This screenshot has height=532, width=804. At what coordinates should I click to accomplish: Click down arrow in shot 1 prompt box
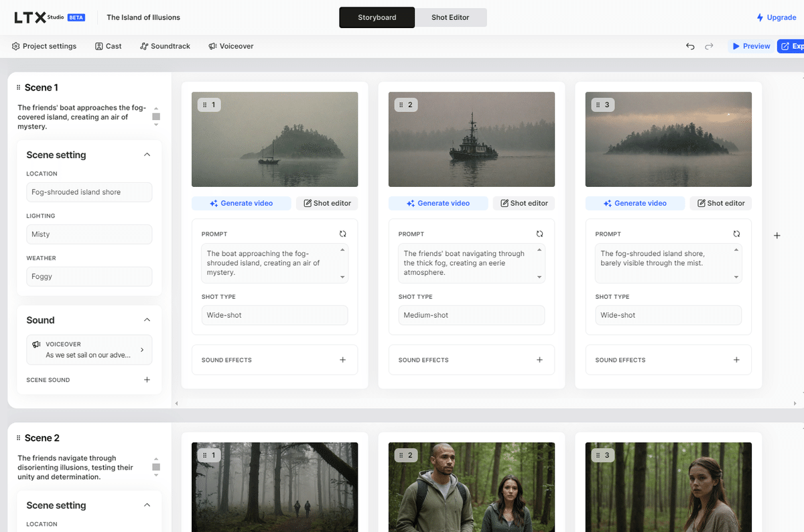(343, 277)
